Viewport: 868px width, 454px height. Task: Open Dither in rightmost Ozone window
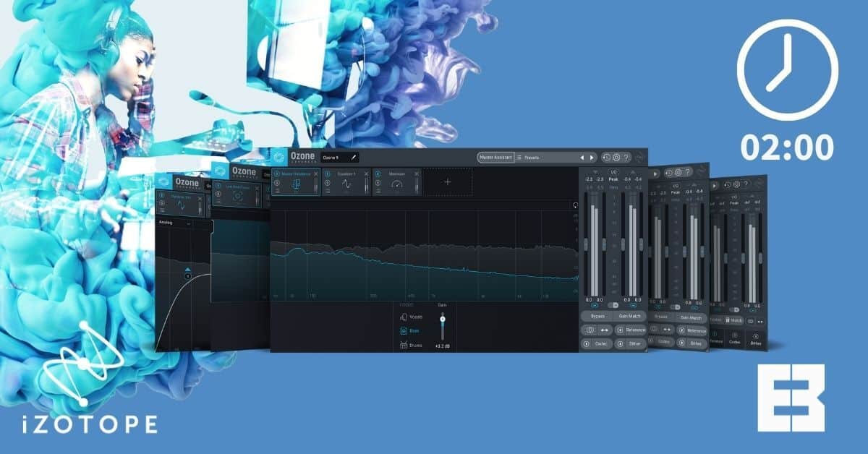[x=756, y=341]
